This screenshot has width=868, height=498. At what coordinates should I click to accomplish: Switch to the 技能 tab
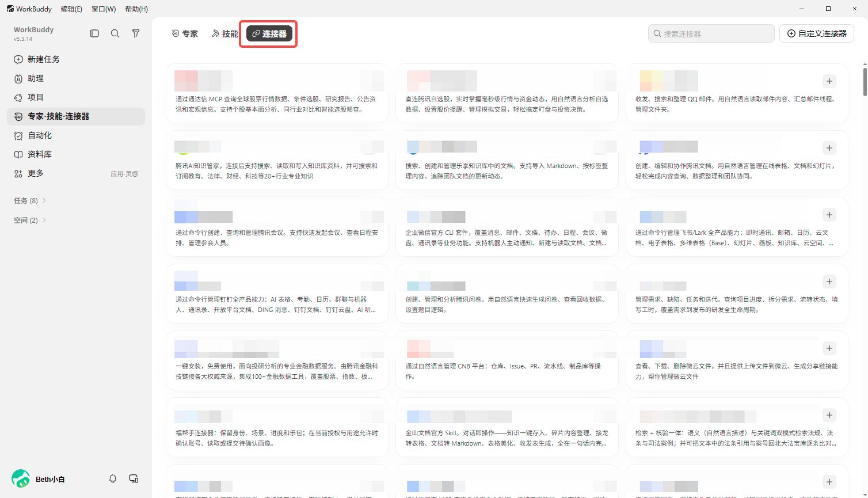tap(224, 34)
